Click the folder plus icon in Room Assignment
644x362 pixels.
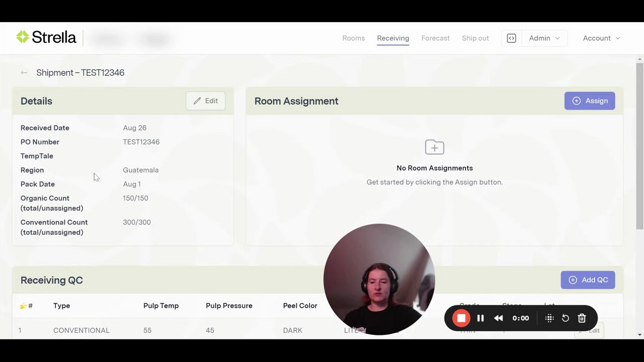[x=435, y=147]
